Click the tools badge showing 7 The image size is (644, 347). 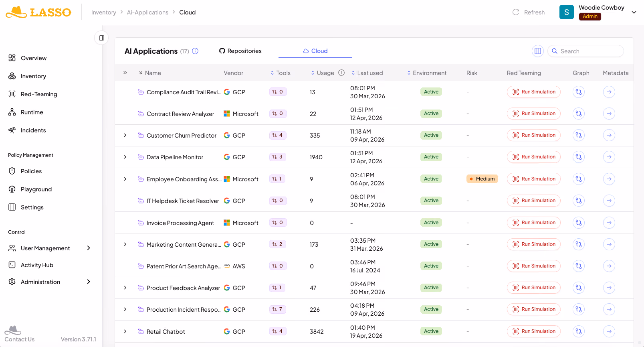click(x=278, y=309)
